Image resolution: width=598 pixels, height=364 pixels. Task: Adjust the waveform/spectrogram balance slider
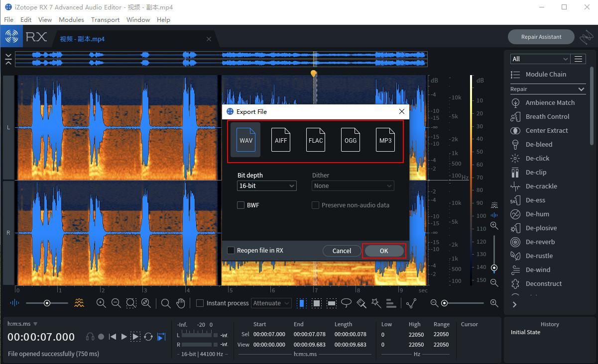coord(47,303)
